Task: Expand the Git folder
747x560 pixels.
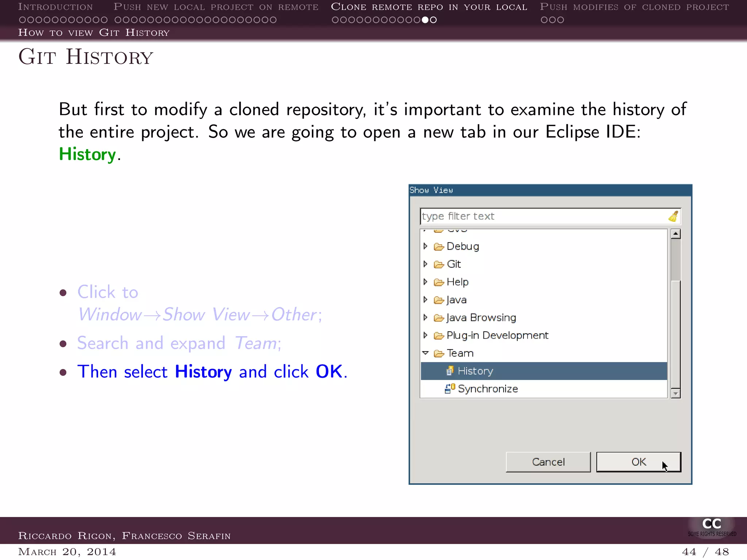Action: 425,264
